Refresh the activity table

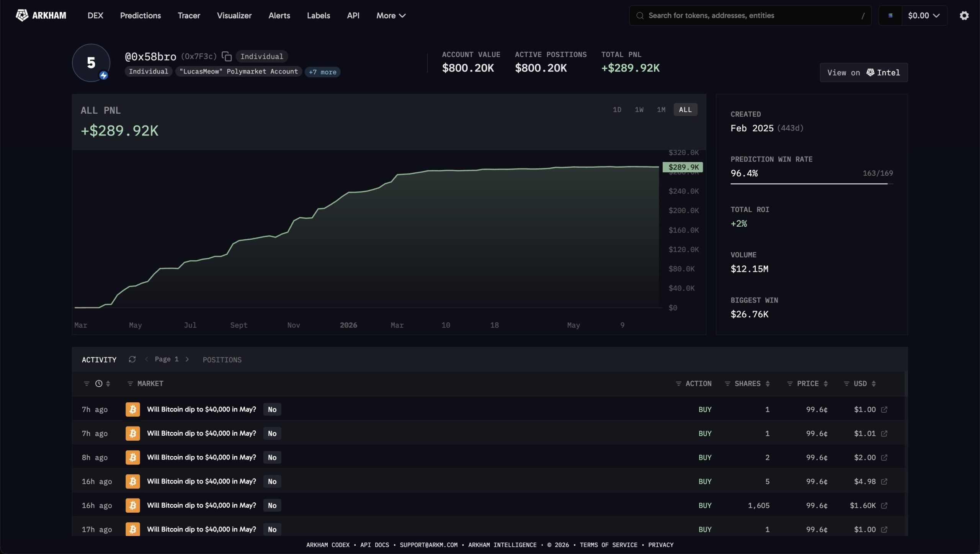click(132, 359)
